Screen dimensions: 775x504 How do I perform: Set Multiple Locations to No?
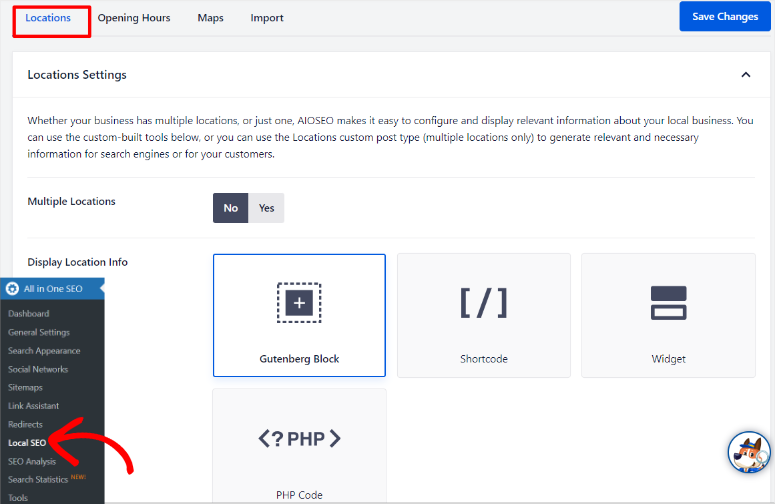click(230, 208)
